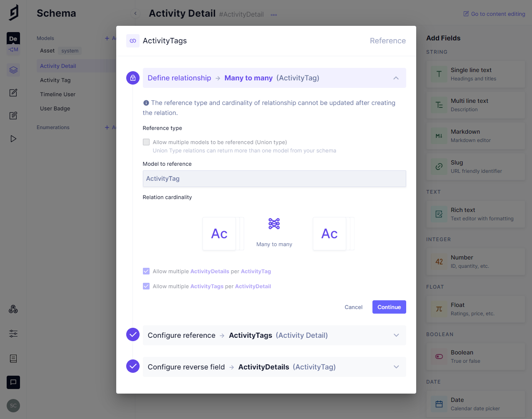Screen dimensions: 532x419
Task: Open the API playground play icon
Action: tap(13, 139)
